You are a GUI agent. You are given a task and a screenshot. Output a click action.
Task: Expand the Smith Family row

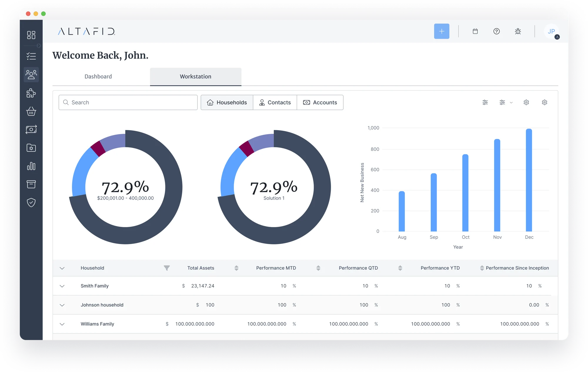click(62, 286)
